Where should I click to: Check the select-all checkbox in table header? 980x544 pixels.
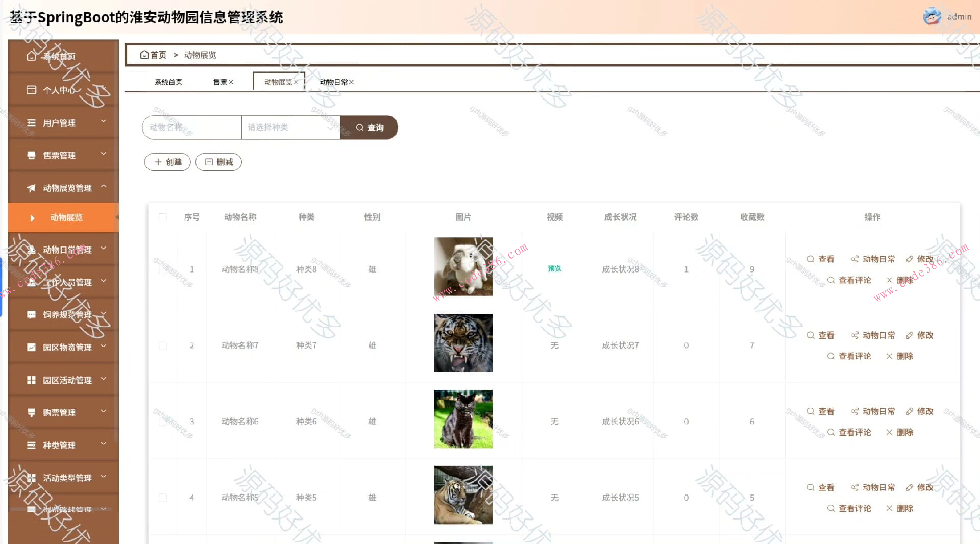pos(163,217)
